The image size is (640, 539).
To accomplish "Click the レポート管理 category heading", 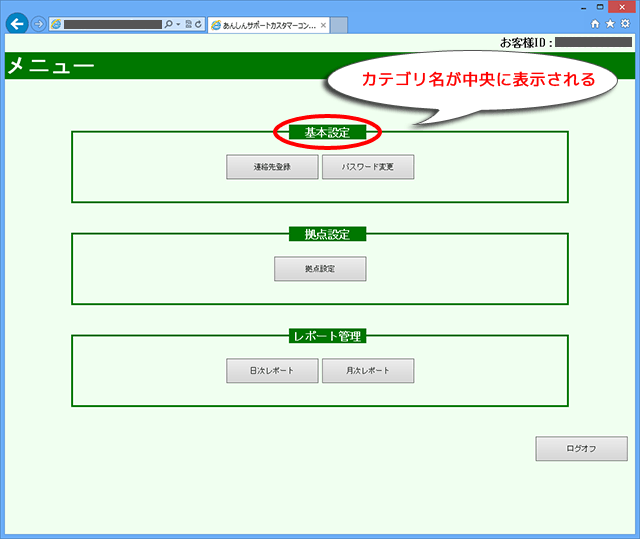I will coord(327,336).
